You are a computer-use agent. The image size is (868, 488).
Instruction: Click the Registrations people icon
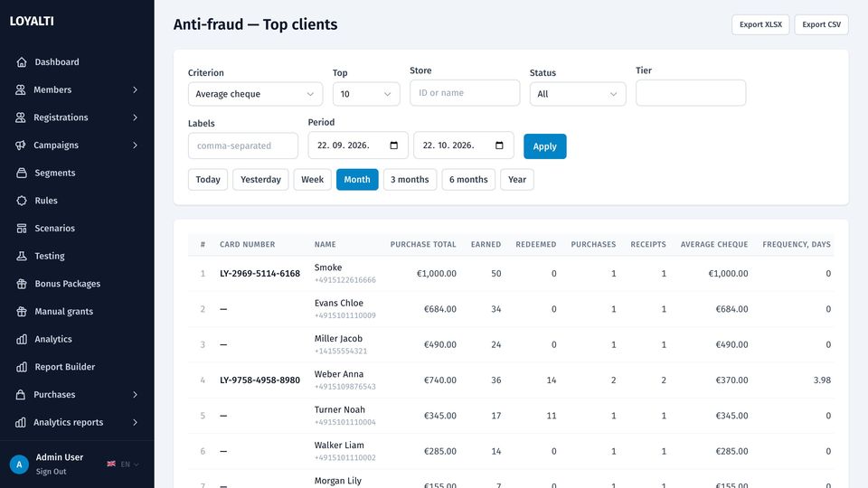(21, 117)
